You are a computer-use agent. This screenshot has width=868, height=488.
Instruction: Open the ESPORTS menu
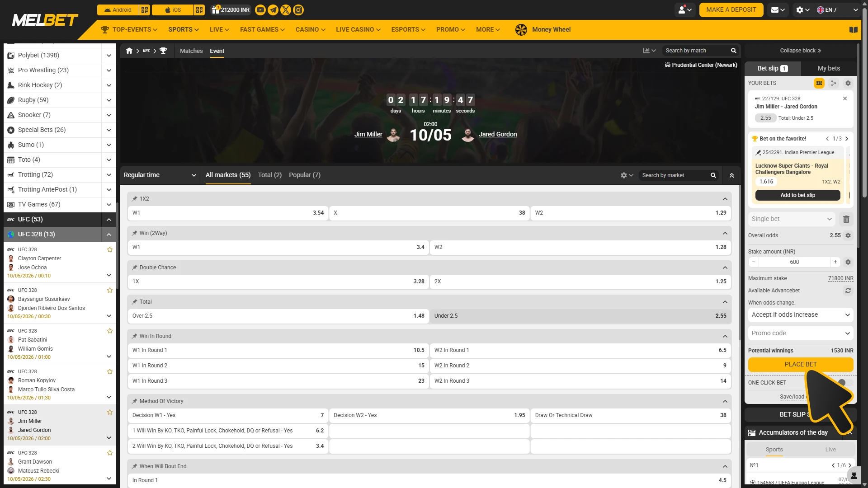pos(408,30)
